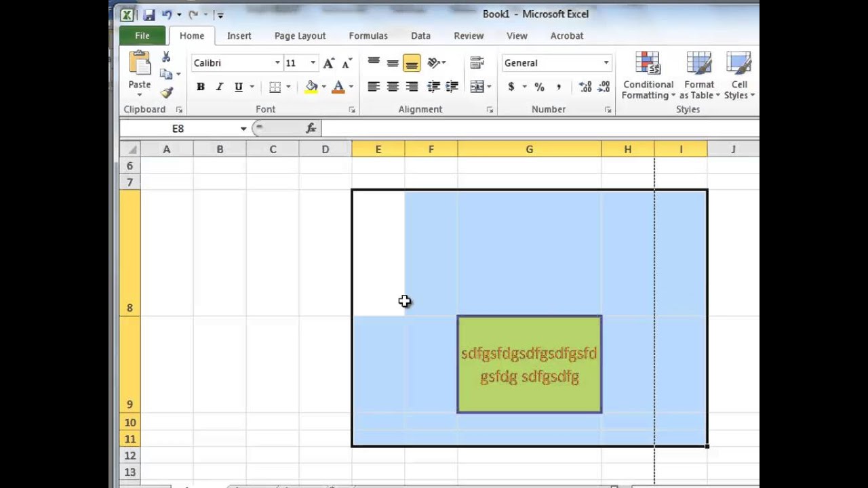Decrease font size with Shrink Font icon
Screen dimensions: 868x488
(x=347, y=63)
